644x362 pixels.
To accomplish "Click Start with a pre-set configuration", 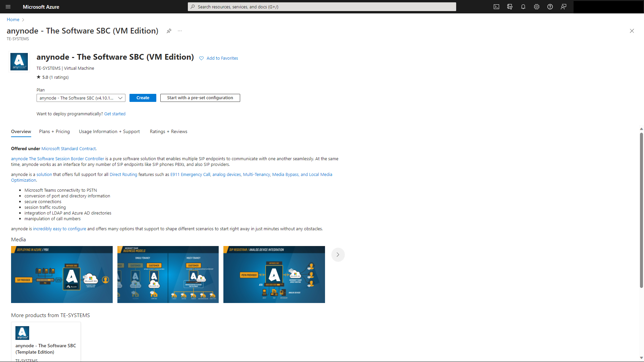I will click(x=200, y=98).
